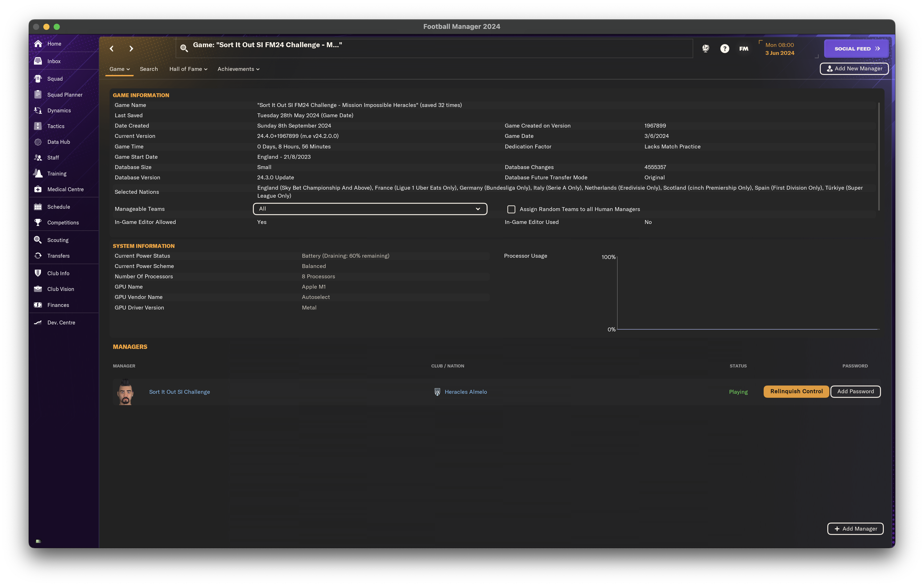The width and height of the screenshot is (924, 586).
Task: Click the Social Feed button
Action: click(856, 49)
